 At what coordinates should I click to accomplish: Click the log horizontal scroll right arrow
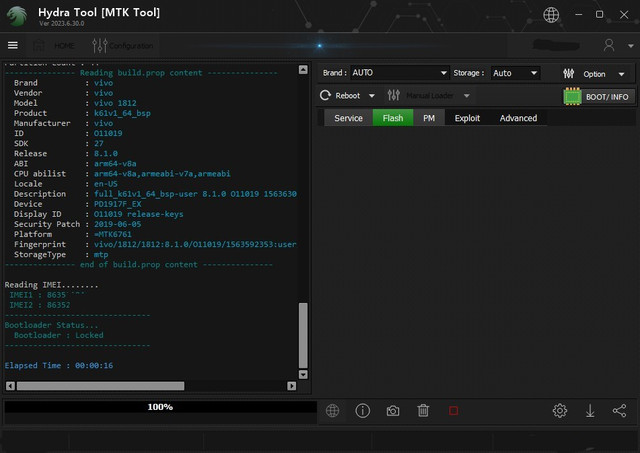291,386
